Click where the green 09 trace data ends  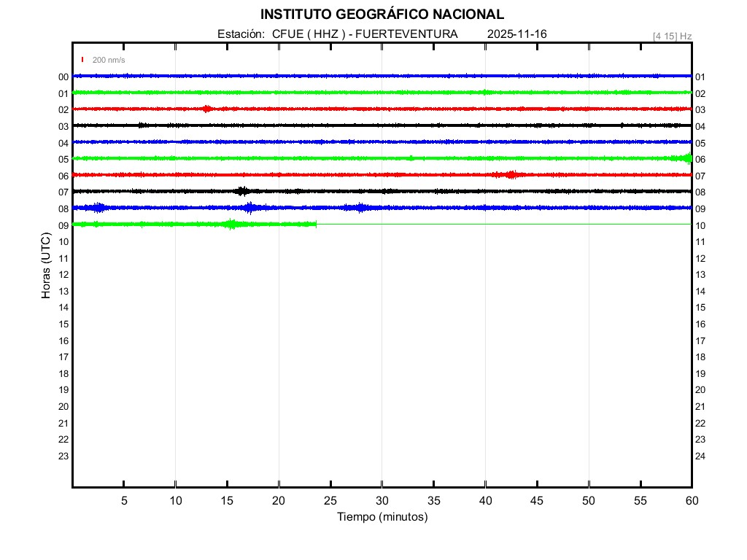[x=316, y=224]
